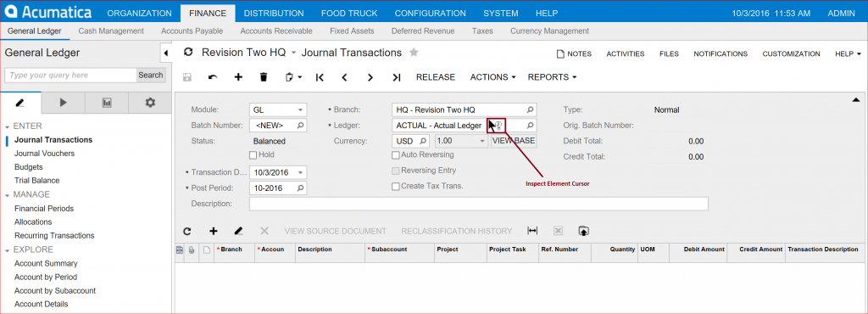868x314 pixels.
Task: Click into the Description text field
Action: point(479,204)
